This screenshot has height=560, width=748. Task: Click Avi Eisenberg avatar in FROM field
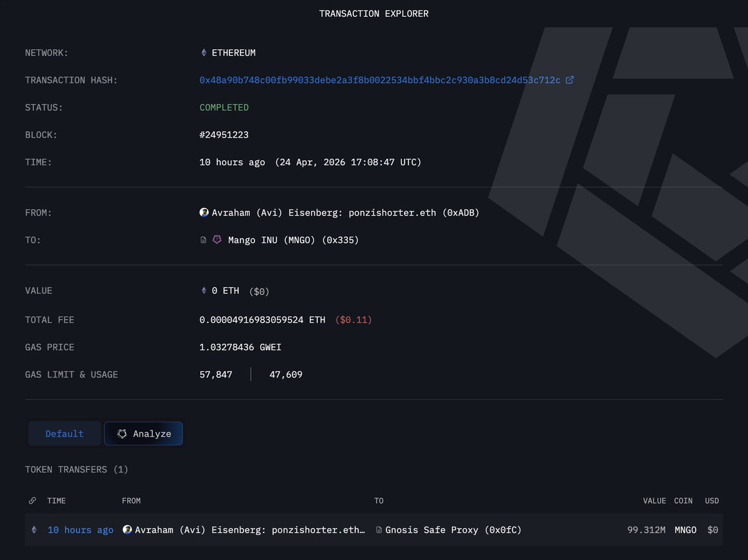204,212
